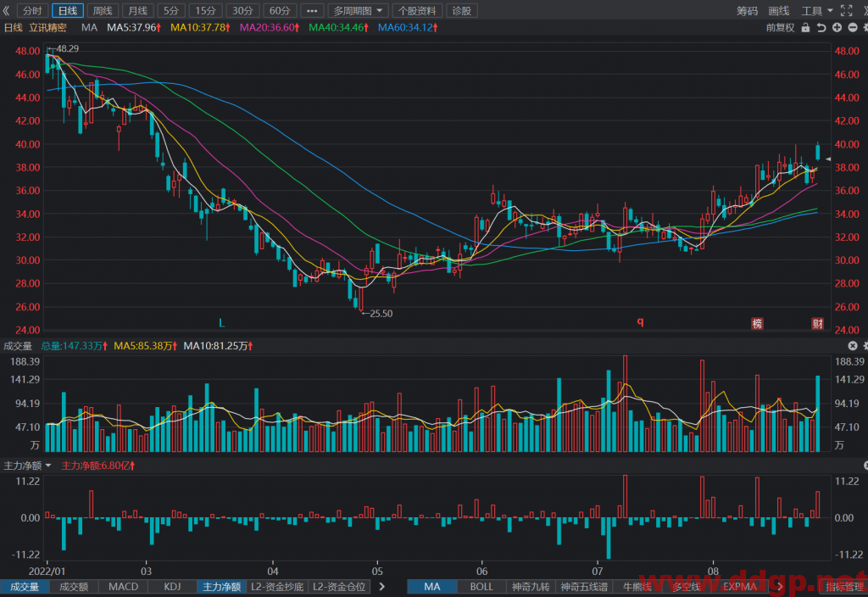This screenshot has width=868, height=597.
Task: Switch to 60分 chart period
Action: point(280,10)
